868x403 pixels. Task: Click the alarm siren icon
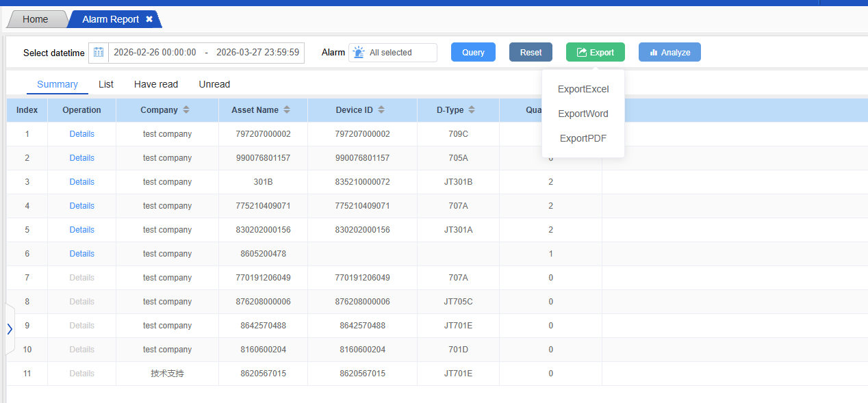coord(359,53)
